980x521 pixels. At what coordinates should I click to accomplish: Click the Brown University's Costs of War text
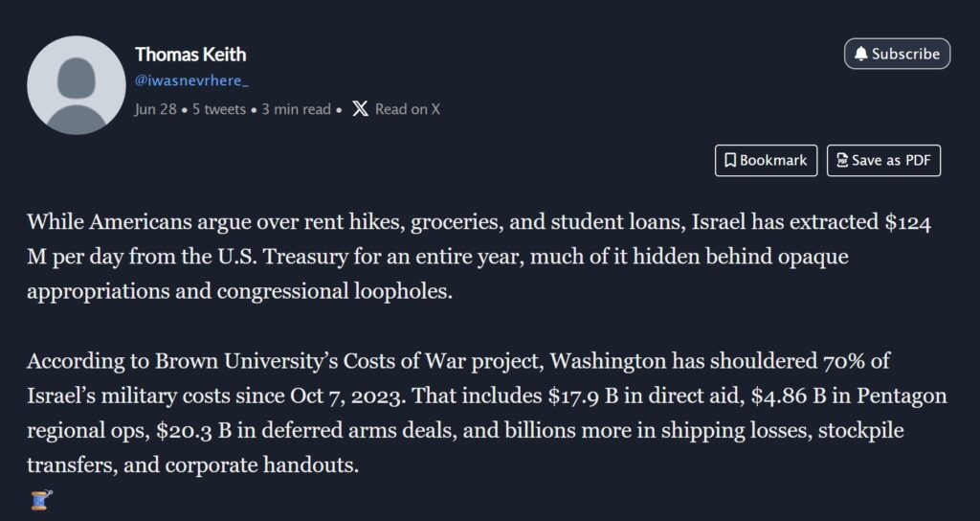point(287,361)
